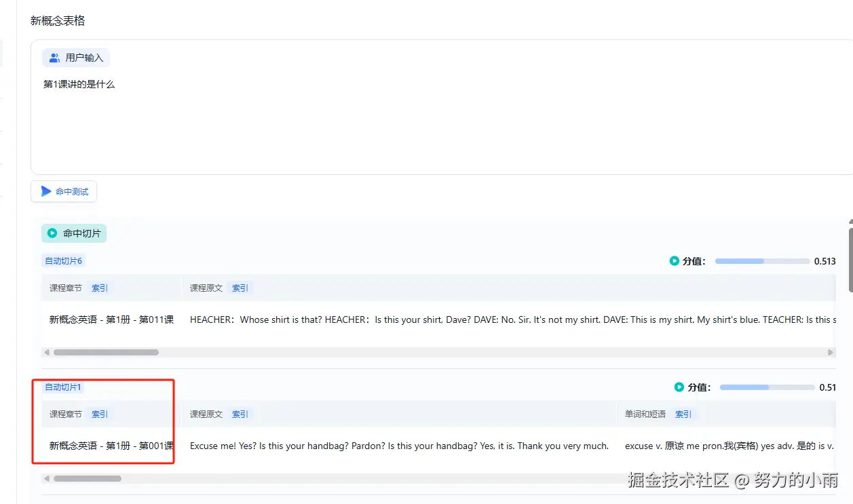The image size is (853, 504).
Task: Click the text starting Whose shirt is that
Action: (512, 319)
